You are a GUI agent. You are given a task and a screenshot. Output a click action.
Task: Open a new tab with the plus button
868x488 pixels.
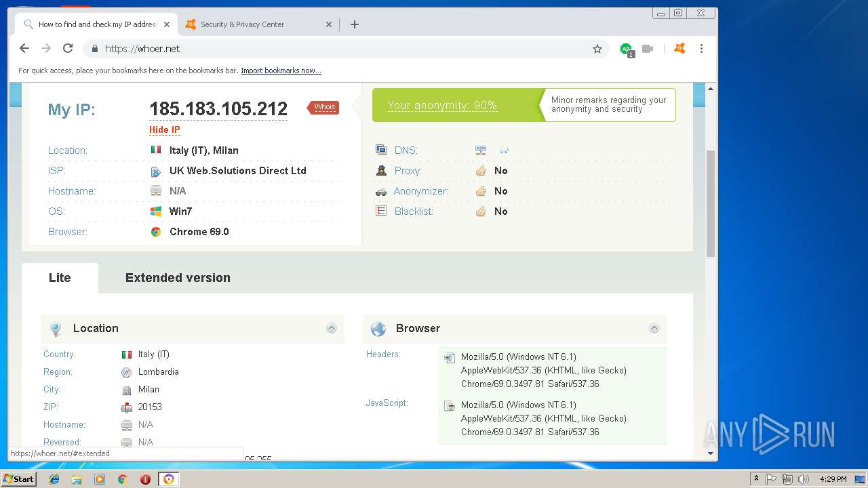pos(354,24)
